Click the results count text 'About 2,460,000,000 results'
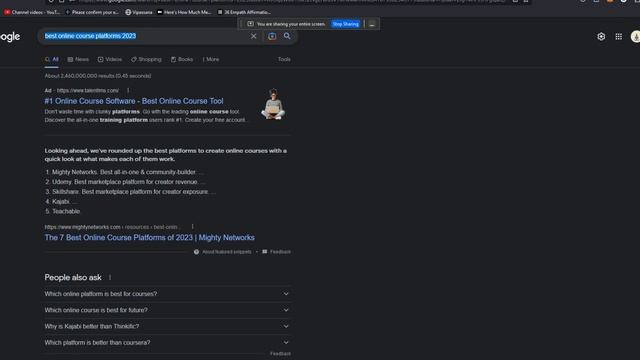 [x=98, y=76]
